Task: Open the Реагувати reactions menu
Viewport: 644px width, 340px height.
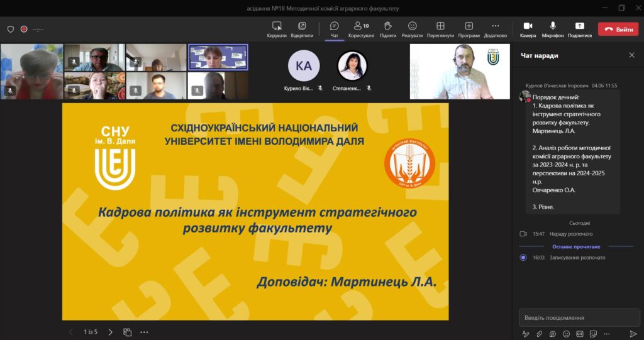Action: (x=412, y=28)
